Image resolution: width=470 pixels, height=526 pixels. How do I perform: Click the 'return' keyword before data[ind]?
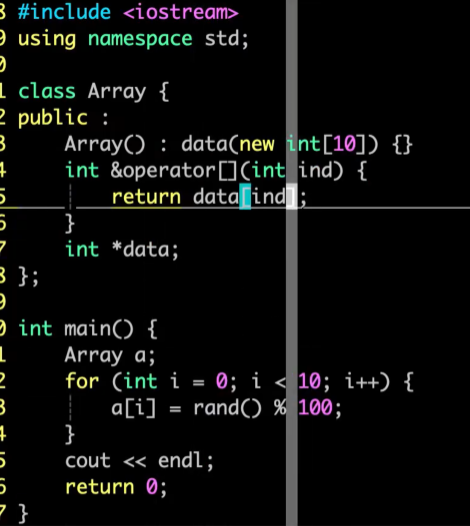tap(146, 197)
